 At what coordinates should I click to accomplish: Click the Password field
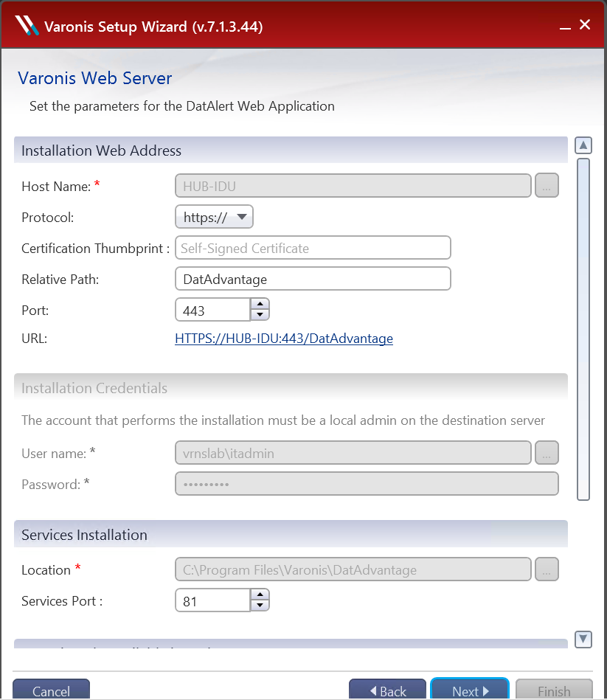367,484
